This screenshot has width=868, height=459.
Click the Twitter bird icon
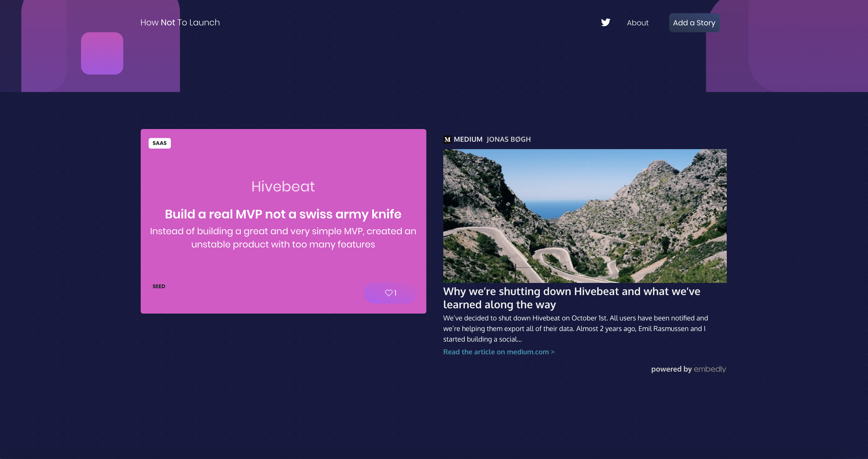point(606,22)
